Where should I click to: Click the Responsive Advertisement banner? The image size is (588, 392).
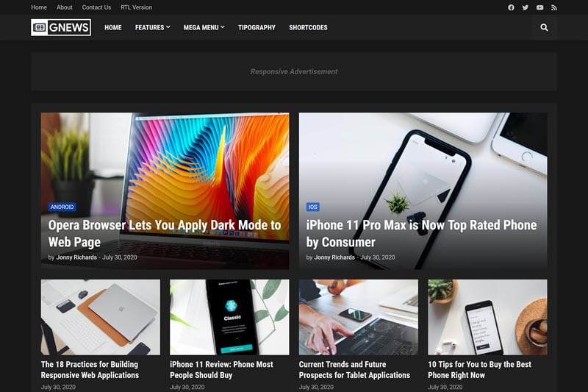[x=294, y=71]
